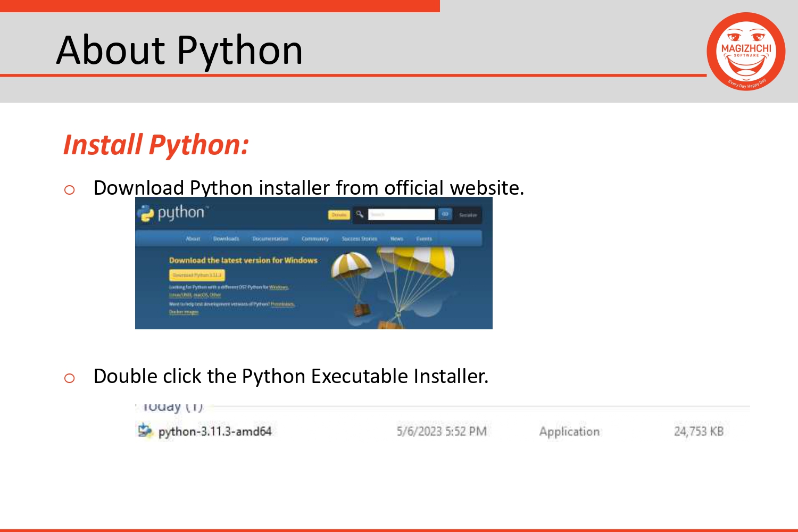Follow the macOS link

click(201, 295)
